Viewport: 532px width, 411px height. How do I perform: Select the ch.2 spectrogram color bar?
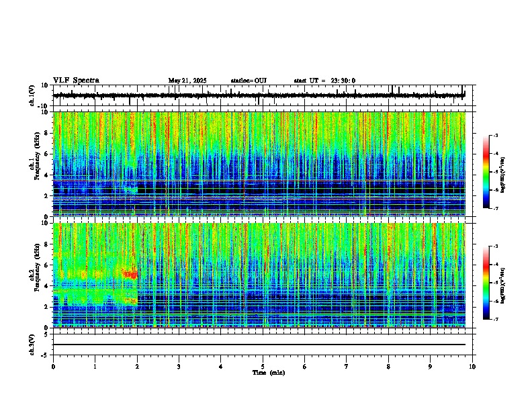coord(486,283)
